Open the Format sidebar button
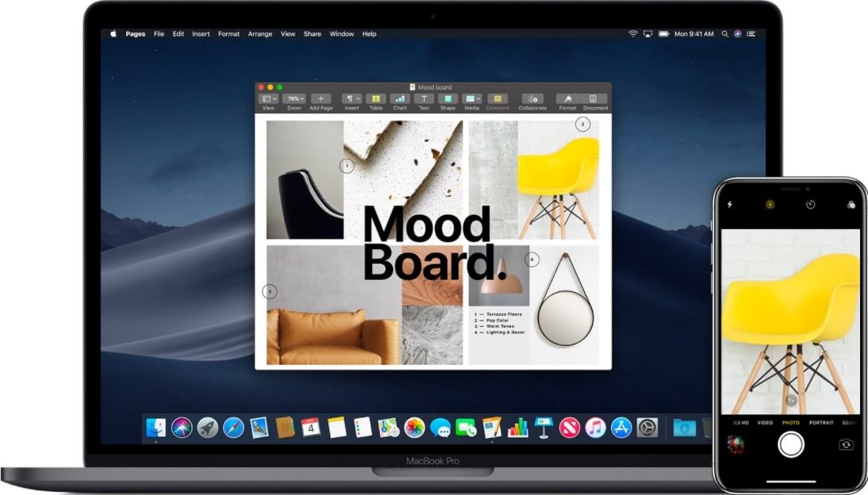The image size is (868, 495). (568, 99)
